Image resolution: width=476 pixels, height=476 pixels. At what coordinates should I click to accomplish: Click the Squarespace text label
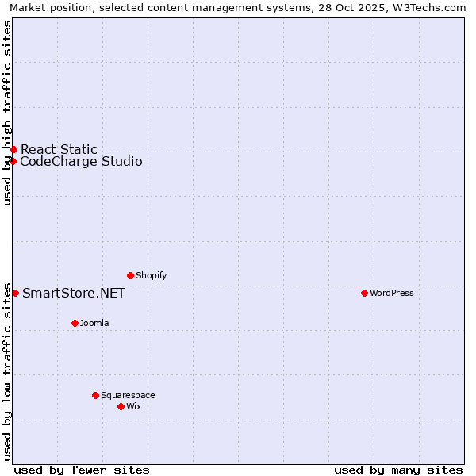(128, 396)
